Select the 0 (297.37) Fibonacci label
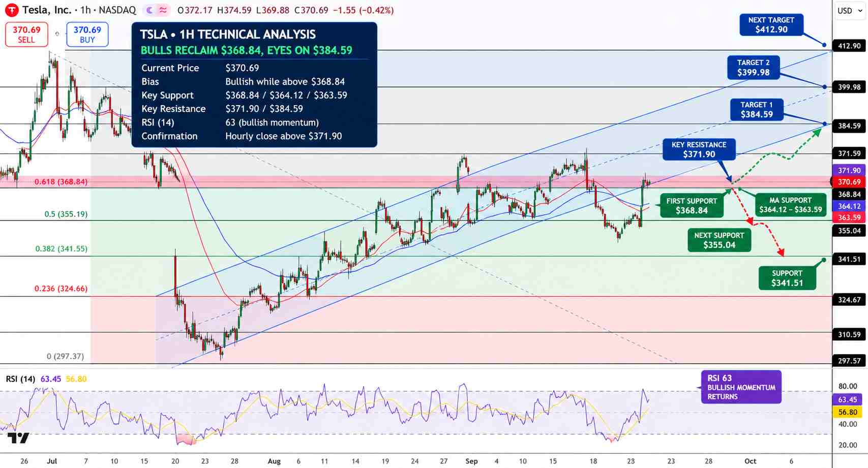 point(66,357)
